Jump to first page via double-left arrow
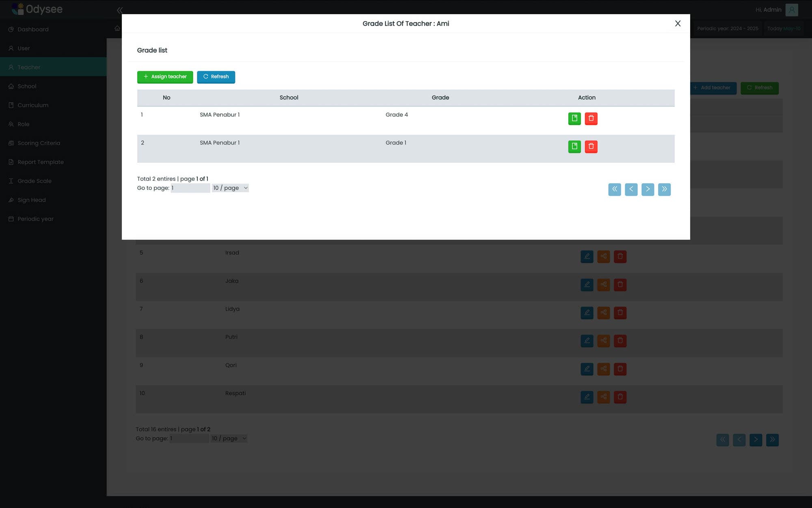812x508 pixels. [x=615, y=189]
